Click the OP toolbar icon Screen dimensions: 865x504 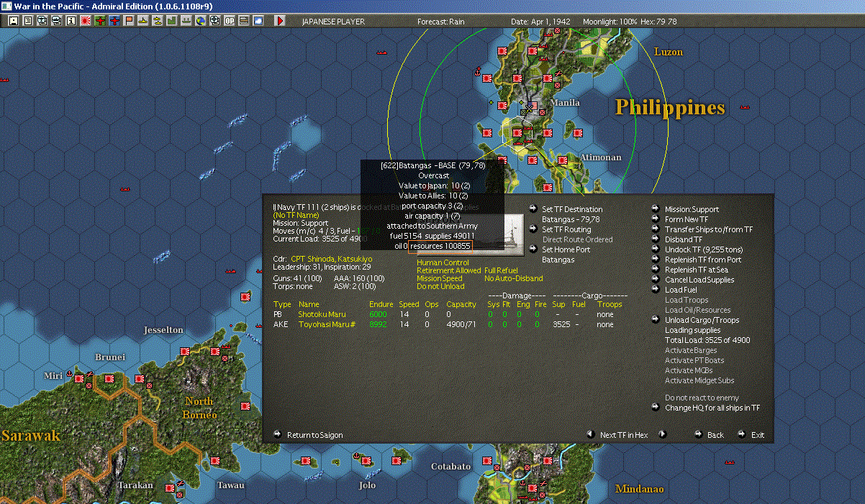[x=229, y=22]
